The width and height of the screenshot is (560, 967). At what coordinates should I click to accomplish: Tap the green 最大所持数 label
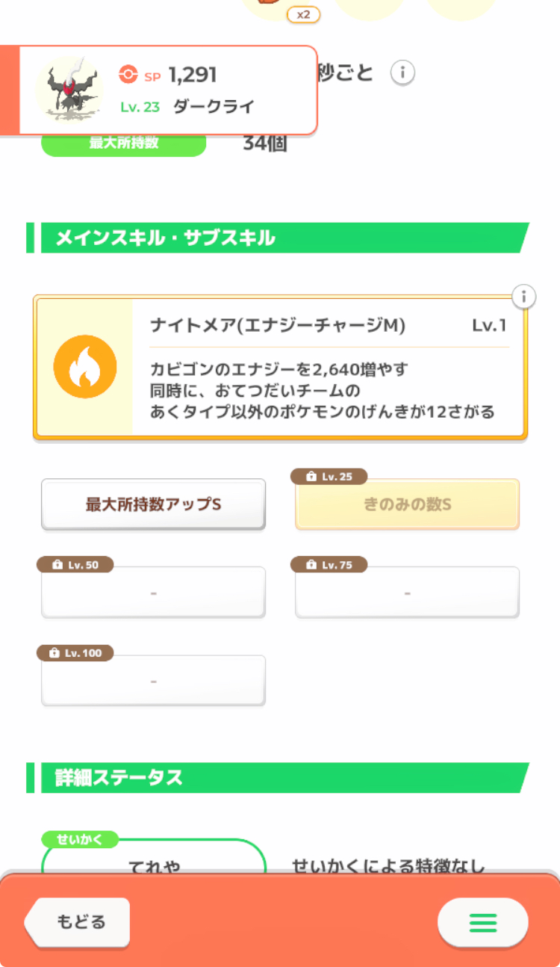pos(123,143)
